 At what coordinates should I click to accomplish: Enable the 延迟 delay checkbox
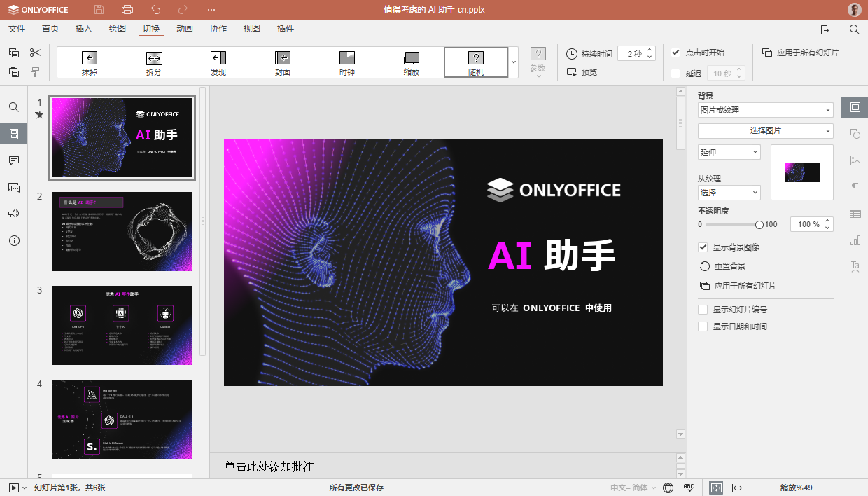[675, 74]
